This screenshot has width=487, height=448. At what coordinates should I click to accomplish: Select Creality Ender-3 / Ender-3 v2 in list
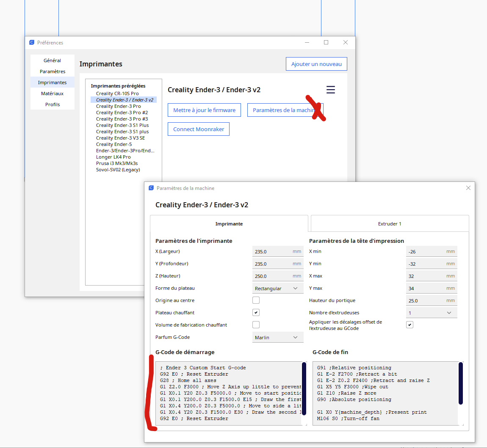(x=124, y=99)
